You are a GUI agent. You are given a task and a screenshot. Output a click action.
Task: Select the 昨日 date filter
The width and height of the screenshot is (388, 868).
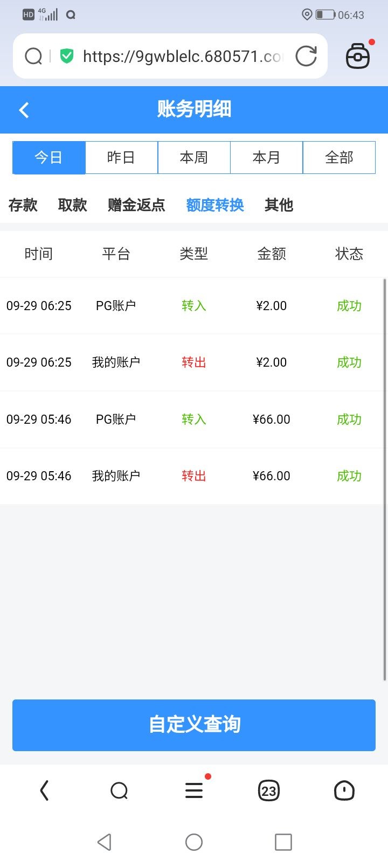point(121,157)
